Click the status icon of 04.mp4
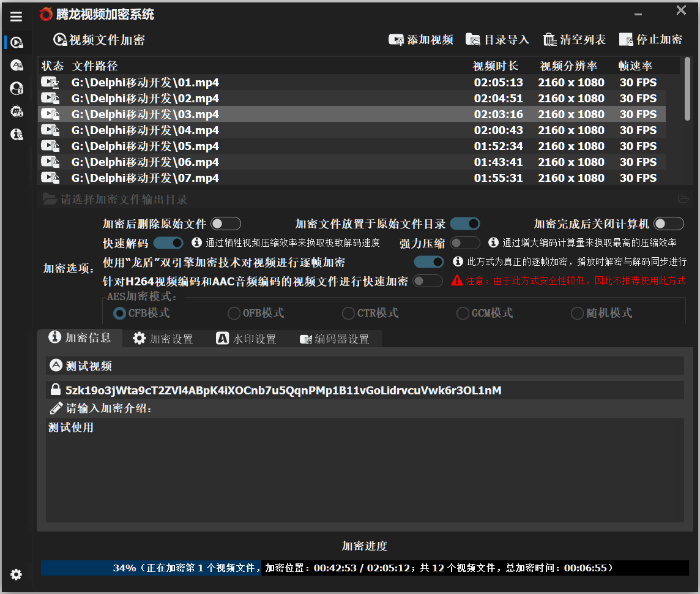The height and width of the screenshot is (594, 700). point(50,130)
